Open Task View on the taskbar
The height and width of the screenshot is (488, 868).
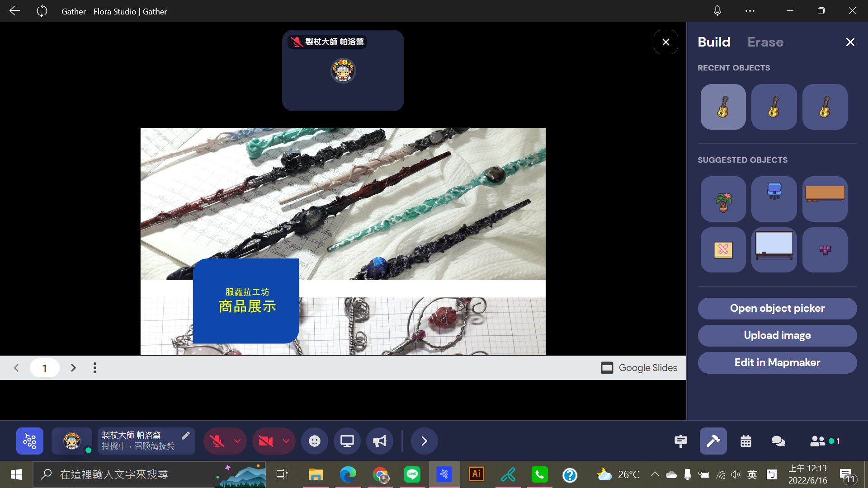click(x=282, y=474)
